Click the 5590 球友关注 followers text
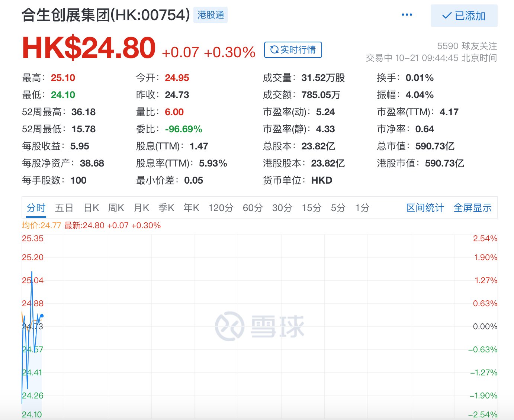 coord(467,46)
